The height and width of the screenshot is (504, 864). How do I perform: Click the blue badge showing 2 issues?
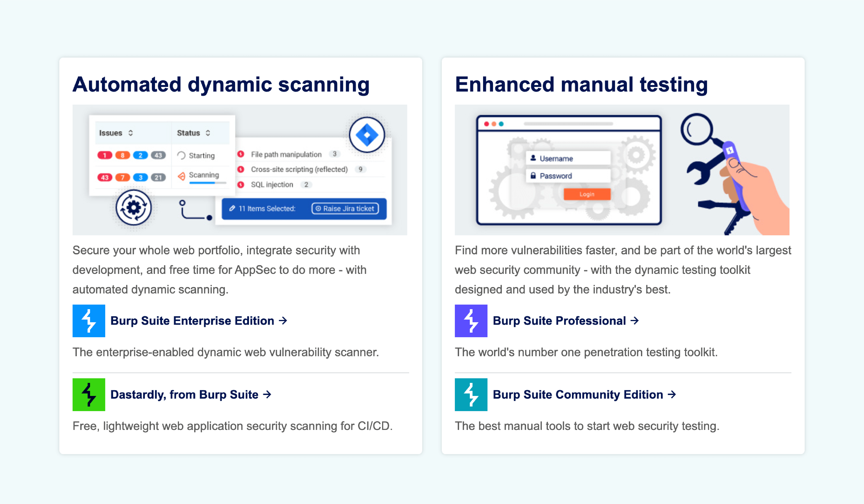click(140, 155)
